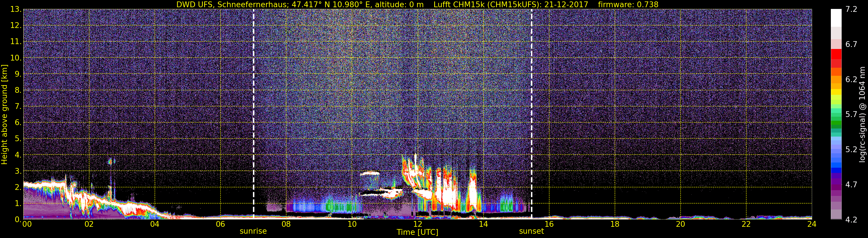Click the time axis tick '14'
Screen dimensions: 868x238
click(x=483, y=224)
